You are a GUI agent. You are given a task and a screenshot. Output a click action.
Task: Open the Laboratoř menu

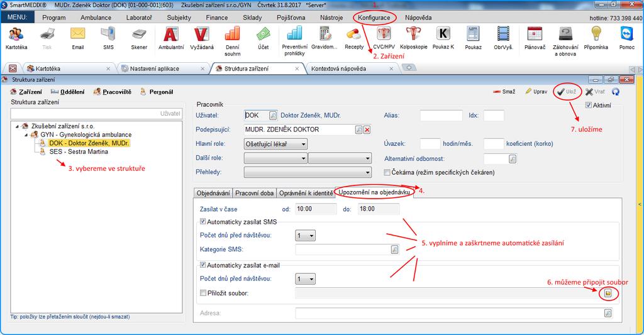[x=139, y=18]
